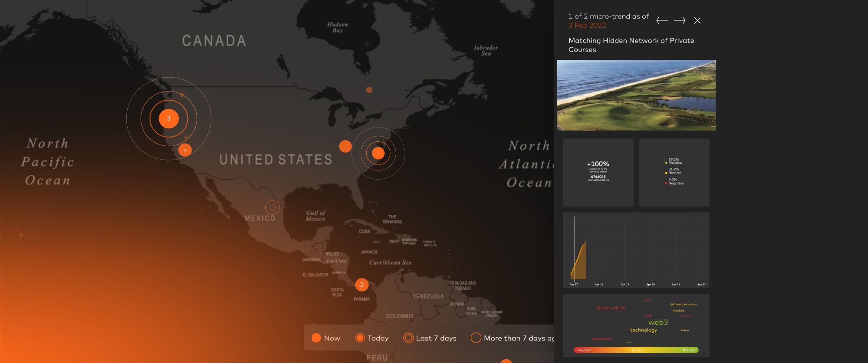Enable the More than 7 days ago filter
The height and width of the screenshot is (363, 868).
click(512, 338)
